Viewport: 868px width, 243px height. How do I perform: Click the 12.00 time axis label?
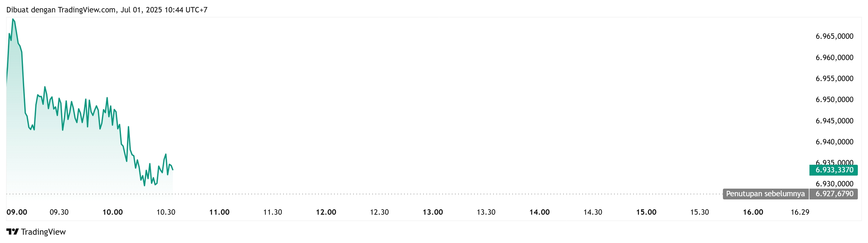(x=326, y=212)
